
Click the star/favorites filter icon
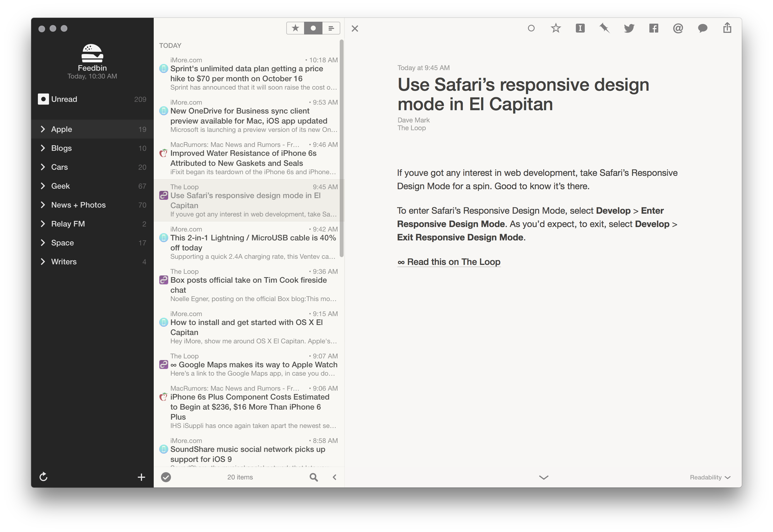pos(295,28)
